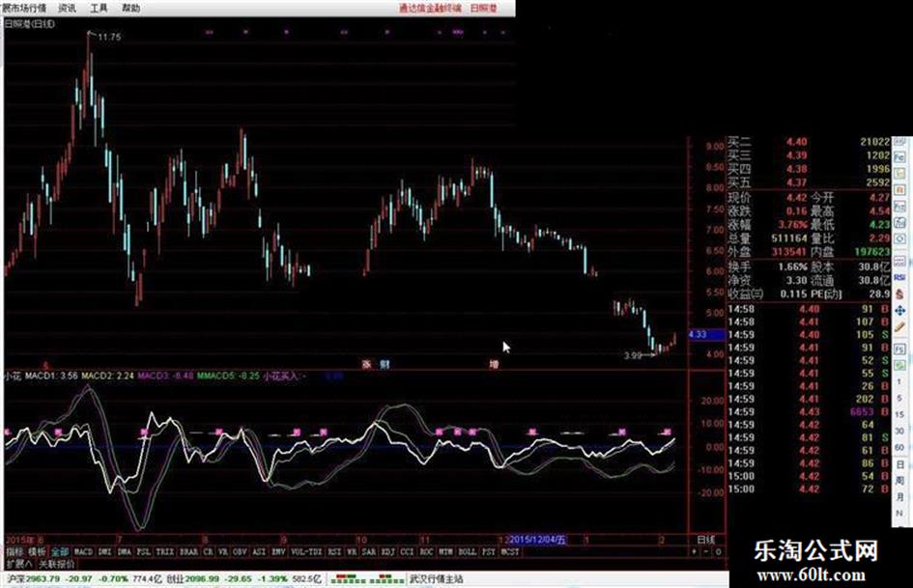Click the 增 event marker on chart
The image size is (913, 588).
point(495,364)
